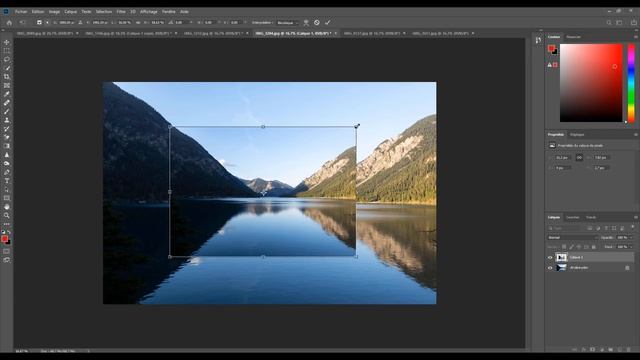Open the collapsed History panel icon
Image resolution: width=640 pixels, height=360 pixels.
pos(538,40)
